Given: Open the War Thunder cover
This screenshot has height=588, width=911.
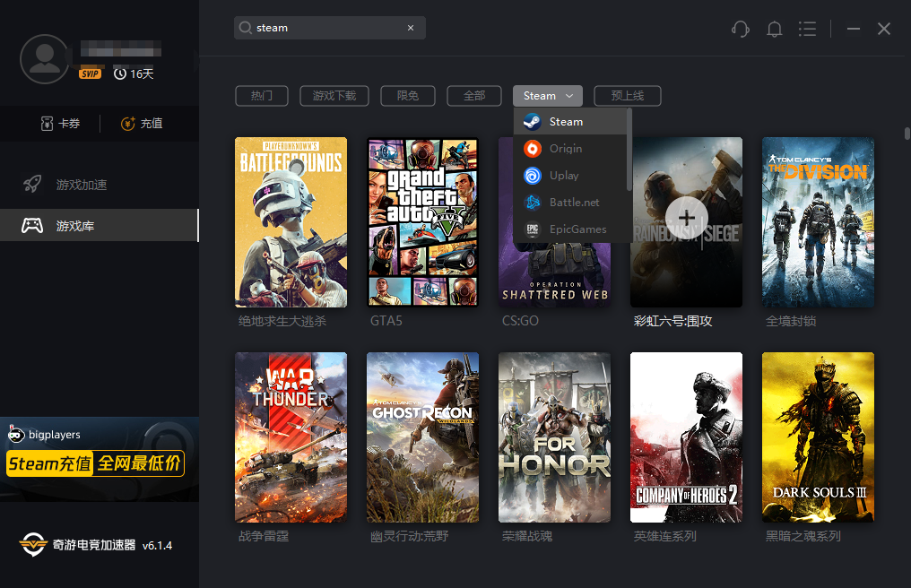Looking at the screenshot, I should [291, 437].
